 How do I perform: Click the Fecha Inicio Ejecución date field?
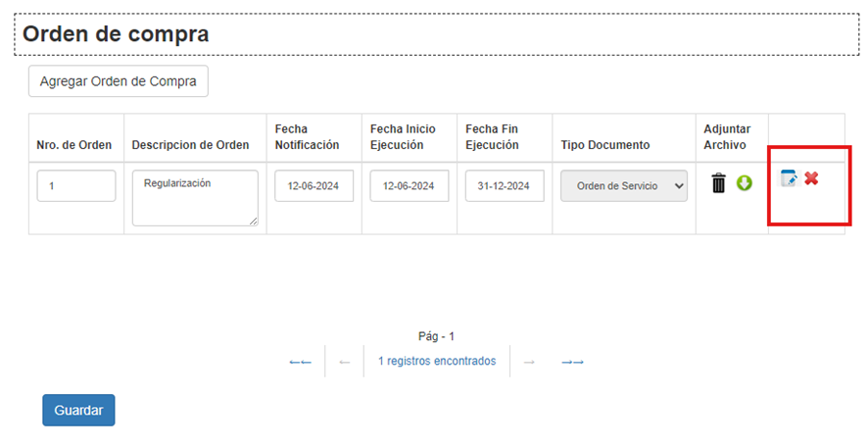coord(409,186)
